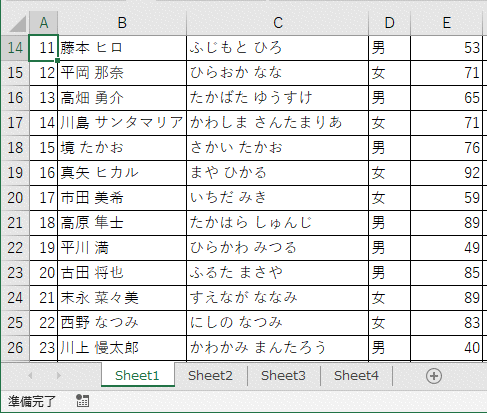This screenshot has height=413, width=487.
Task: Click the sheet tab scroll right arrow
Action: pos(59,376)
